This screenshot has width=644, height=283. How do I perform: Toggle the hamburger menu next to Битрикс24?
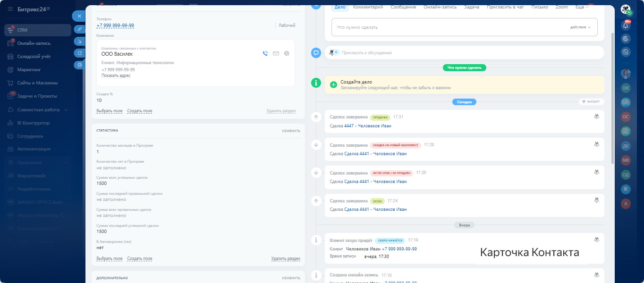(10, 9)
